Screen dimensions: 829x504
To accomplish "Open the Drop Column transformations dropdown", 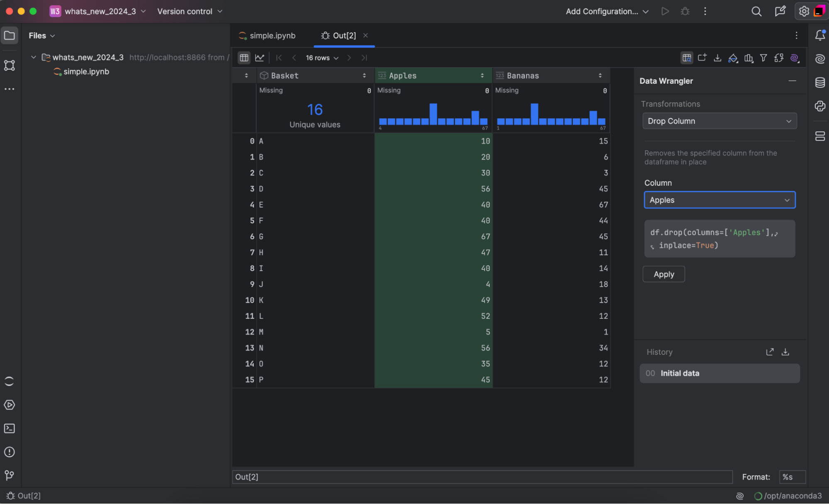I will [x=720, y=121].
